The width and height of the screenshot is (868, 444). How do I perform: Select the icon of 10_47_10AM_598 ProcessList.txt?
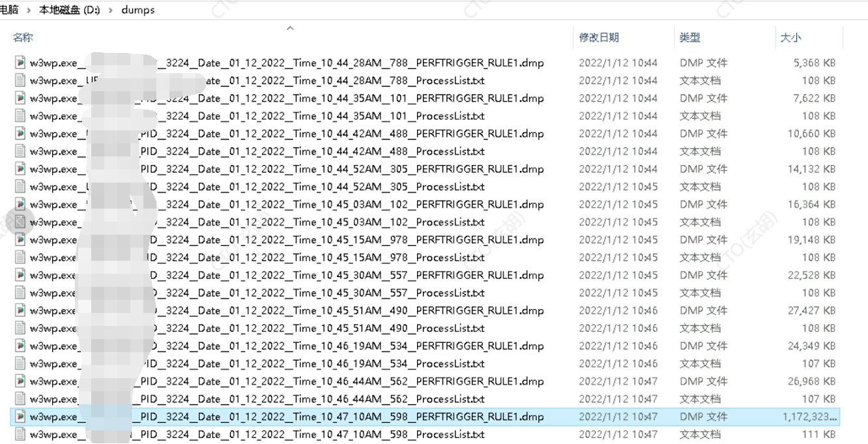point(20,434)
